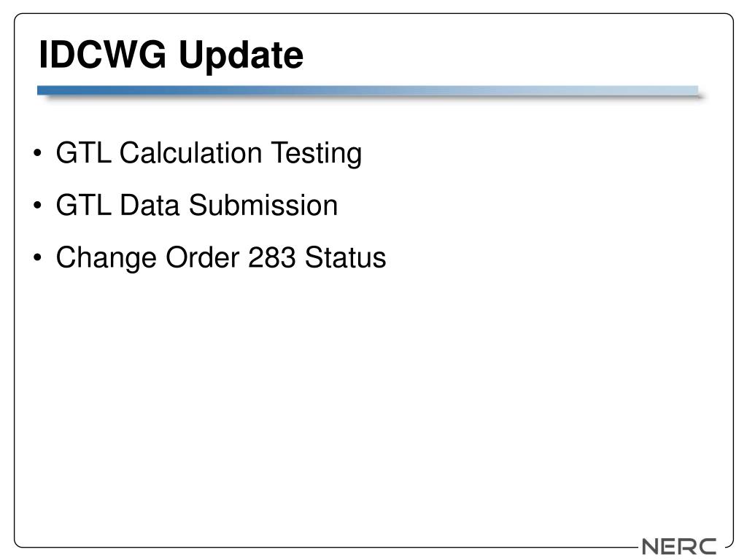This screenshot has height=560, width=747.
Task: Select the GTL Data Submission bullet text
Action: click(x=197, y=205)
